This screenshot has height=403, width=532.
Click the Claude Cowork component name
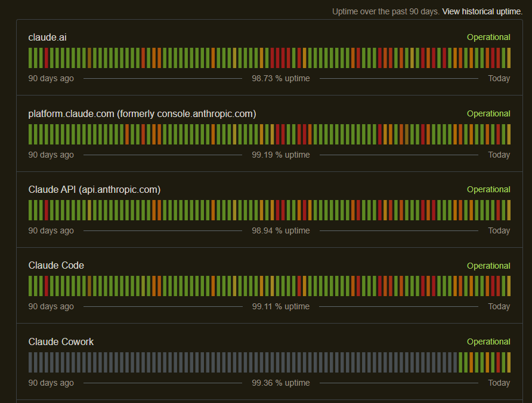(x=61, y=342)
